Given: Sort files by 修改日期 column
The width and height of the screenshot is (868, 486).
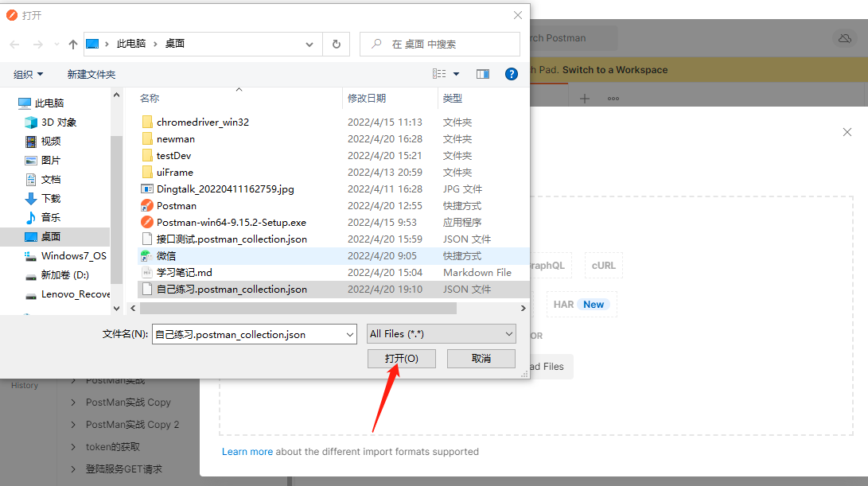Looking at the screenshot, I should pos(367,98).
